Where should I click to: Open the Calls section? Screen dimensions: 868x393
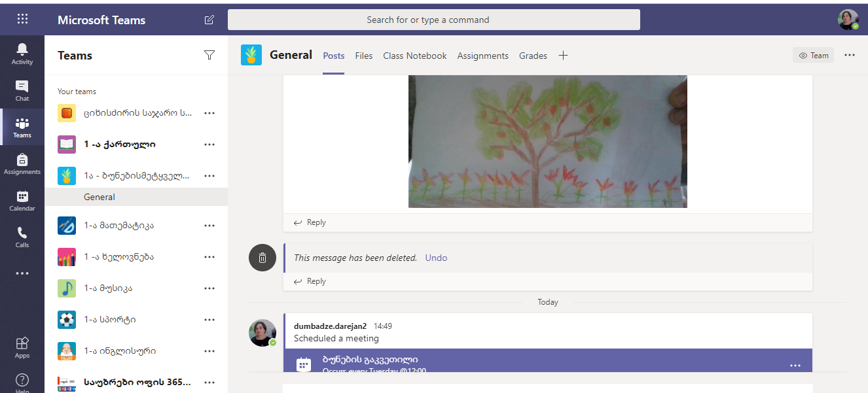point(22,237)
